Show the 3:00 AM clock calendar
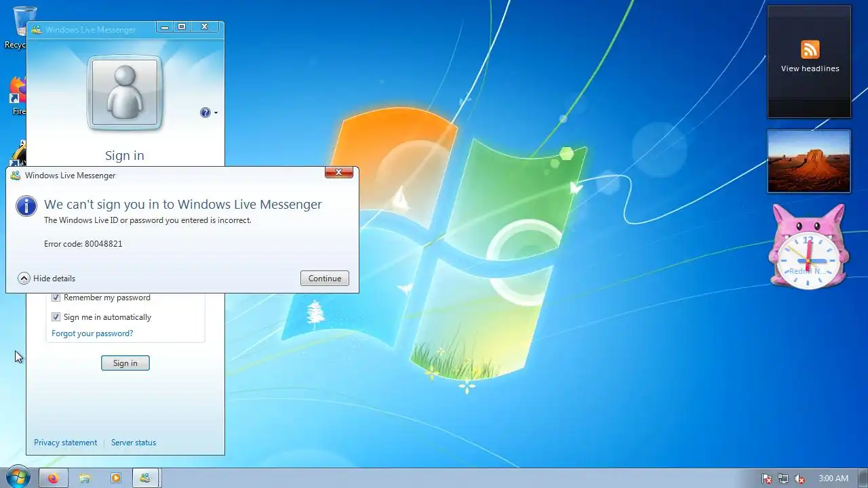 833,479
